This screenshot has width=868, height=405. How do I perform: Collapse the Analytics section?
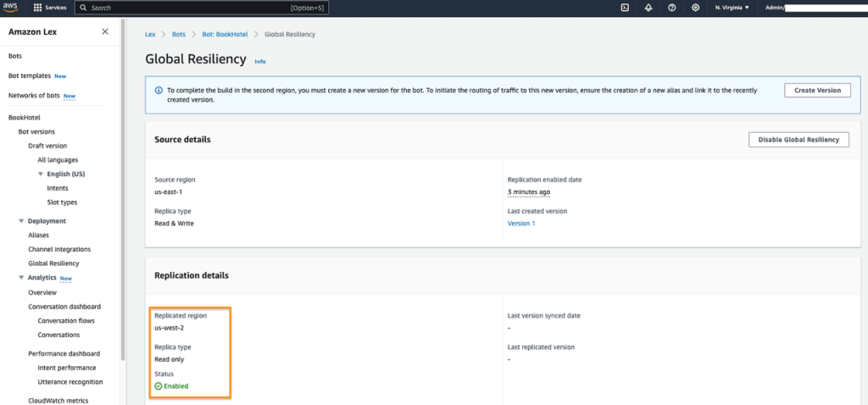point(21,278)
